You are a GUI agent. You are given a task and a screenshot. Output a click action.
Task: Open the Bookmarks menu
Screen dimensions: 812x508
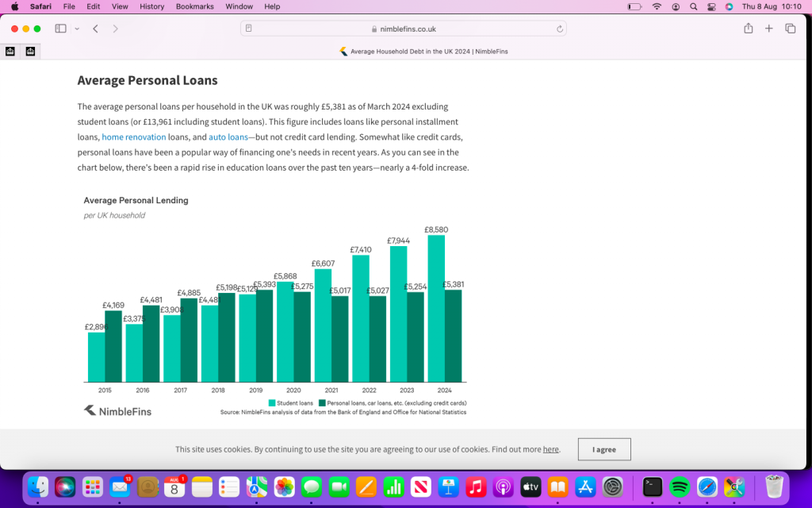click(195, 6)
